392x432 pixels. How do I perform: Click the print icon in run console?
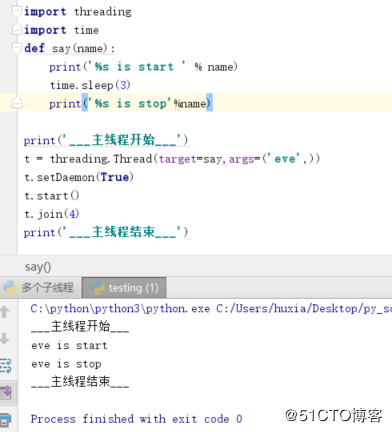[x=6, y=420]
